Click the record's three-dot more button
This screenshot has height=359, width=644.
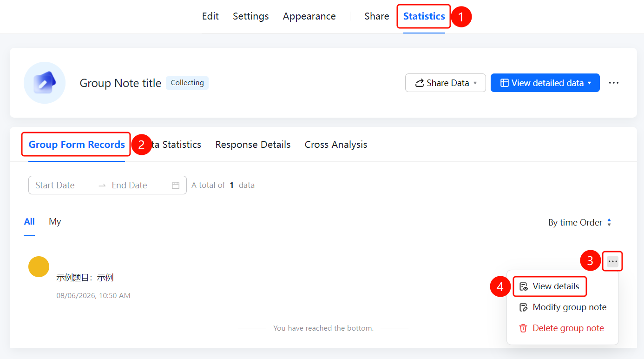click(x=613, y=261)
